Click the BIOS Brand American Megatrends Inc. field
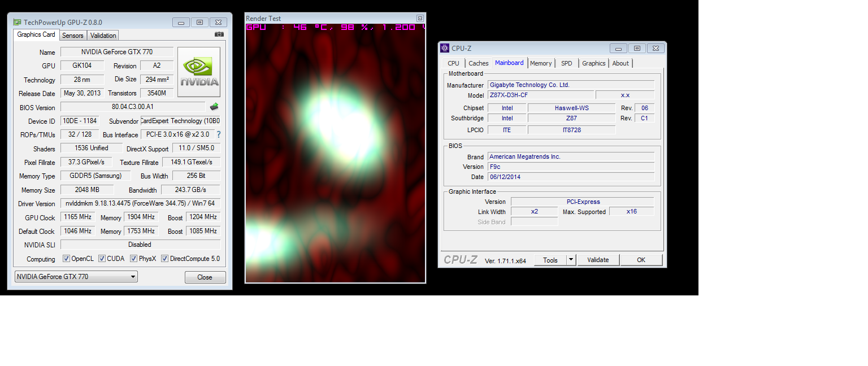This screenshot has height=366, width=868. 571,156
